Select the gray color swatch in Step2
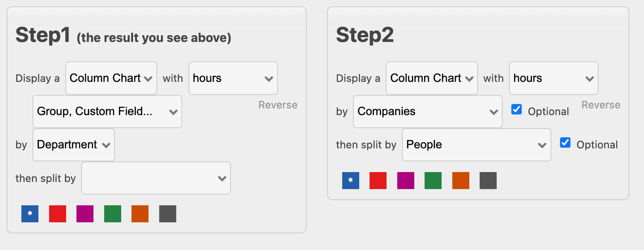Screen dimensions: 644x250 [488, 180]
